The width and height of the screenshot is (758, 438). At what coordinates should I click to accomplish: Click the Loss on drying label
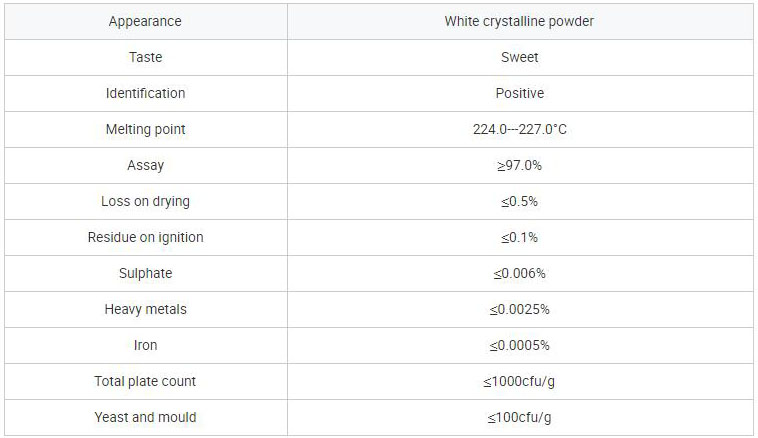click(x=145, y=201)
